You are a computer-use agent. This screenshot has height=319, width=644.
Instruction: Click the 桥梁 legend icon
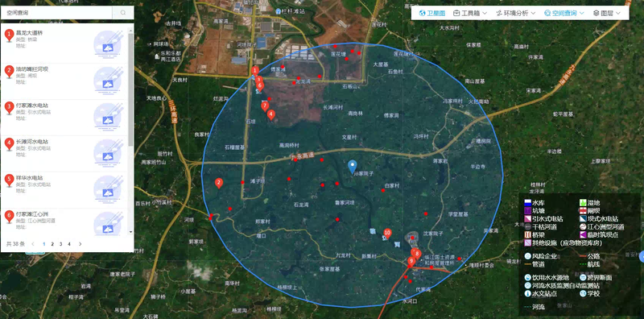[527, 234]
